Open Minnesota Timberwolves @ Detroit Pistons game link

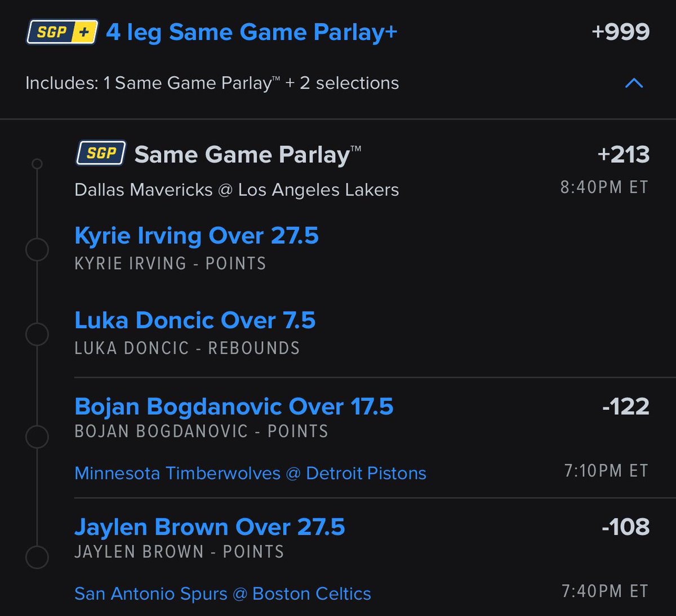point(250,473)
